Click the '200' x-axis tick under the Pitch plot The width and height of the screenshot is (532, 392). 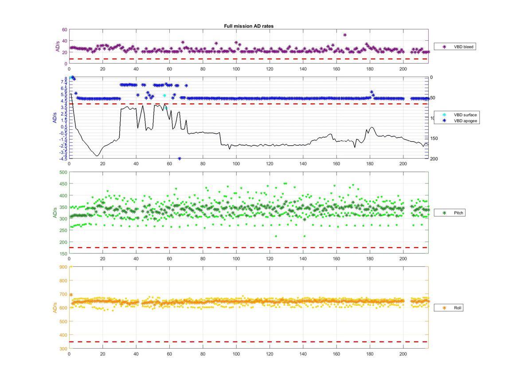coord(403,259)
